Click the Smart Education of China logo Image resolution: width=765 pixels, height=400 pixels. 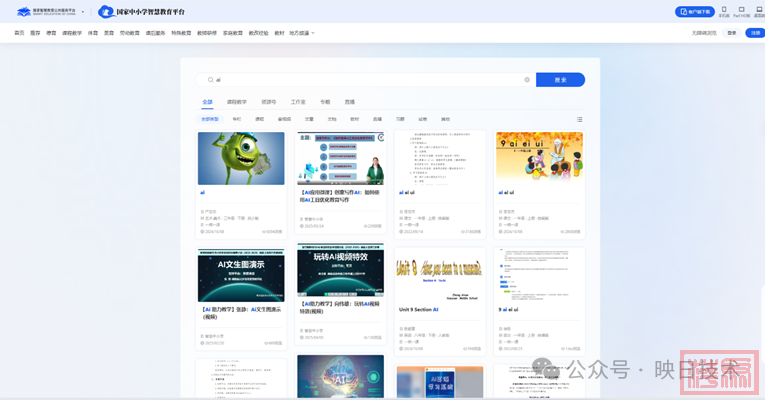[x=46, y=11]
